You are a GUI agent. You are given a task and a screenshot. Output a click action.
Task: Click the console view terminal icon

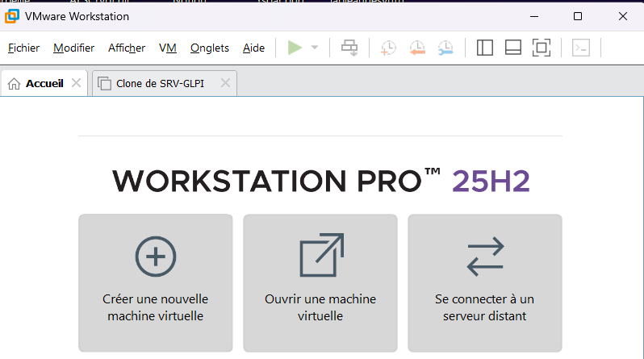pyautogui.click(x=581, y=48)
